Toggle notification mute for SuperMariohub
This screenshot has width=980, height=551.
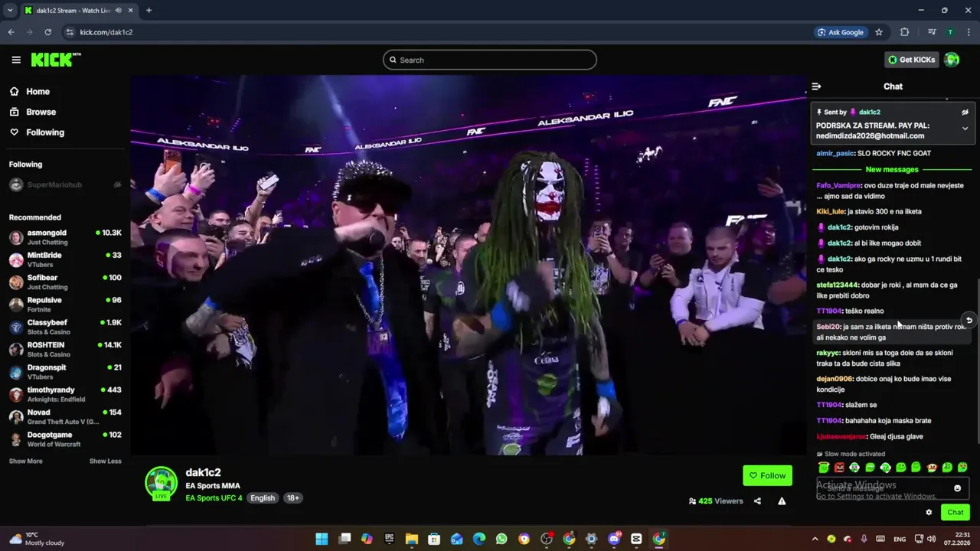click(x=117, y=184)
